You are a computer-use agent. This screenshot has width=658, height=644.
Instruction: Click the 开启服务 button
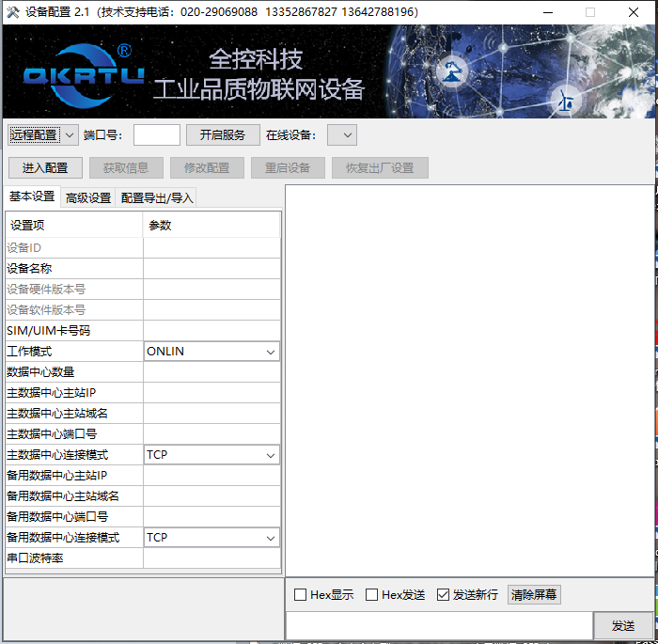point(223,135)
